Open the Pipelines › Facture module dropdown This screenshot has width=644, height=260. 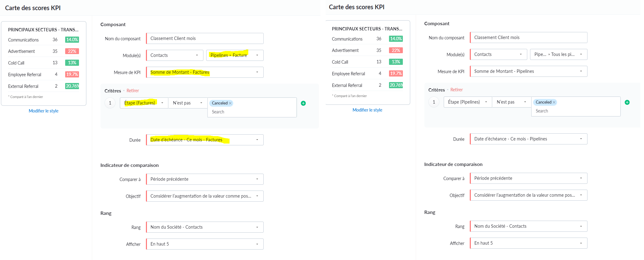[x=235, y=55]
